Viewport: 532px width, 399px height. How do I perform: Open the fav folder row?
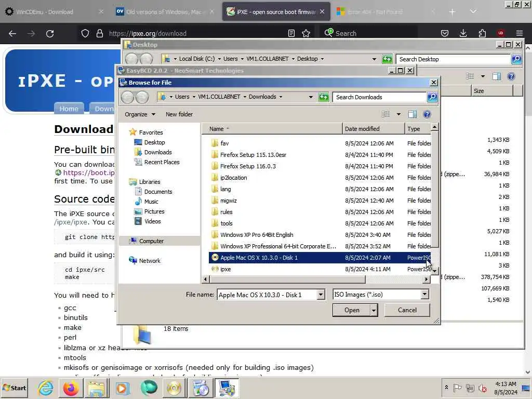click(x=320, y=143)
